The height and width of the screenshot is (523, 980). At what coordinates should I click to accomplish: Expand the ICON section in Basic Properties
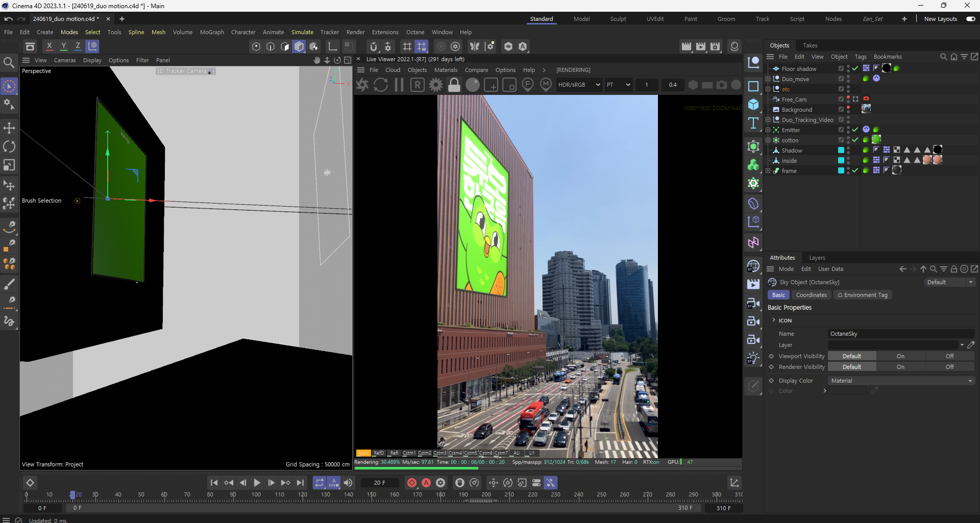(774, 320)
